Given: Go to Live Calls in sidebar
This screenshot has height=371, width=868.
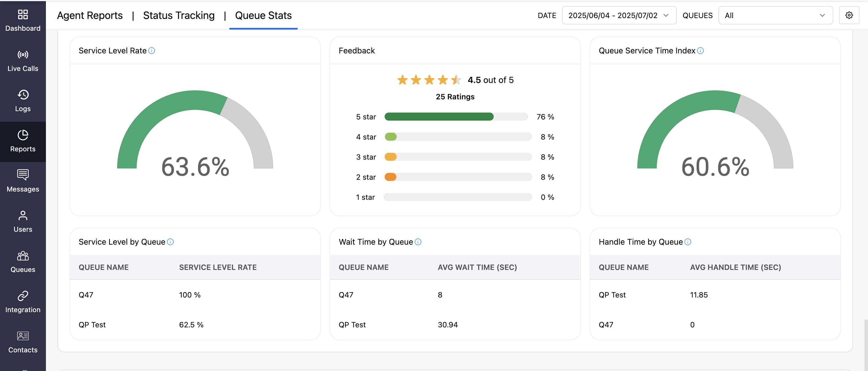Looking at the screenshot, I should (23, 61).
